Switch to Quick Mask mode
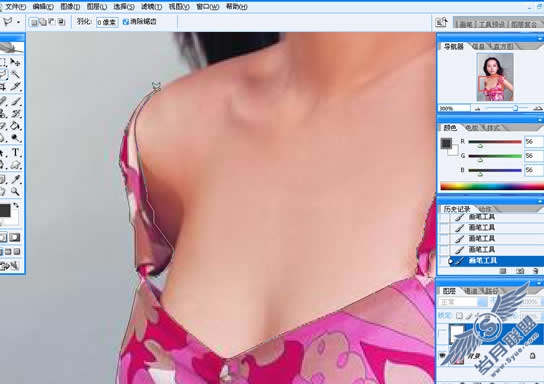 click(x=15, y=238)
